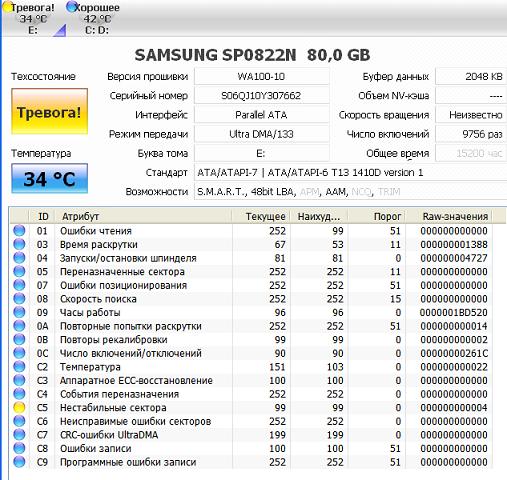Click status icon for Программные ошибки записи

[19, 462]
